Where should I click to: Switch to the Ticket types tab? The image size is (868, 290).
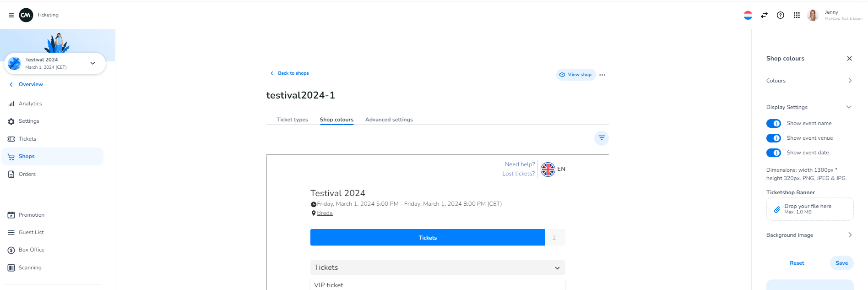click(x=292, y=120)
